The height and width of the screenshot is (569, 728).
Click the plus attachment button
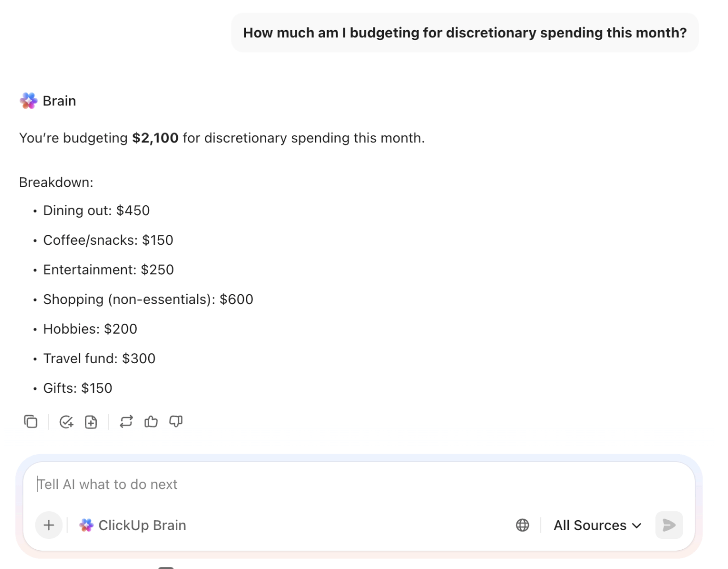tap(49, 525)
